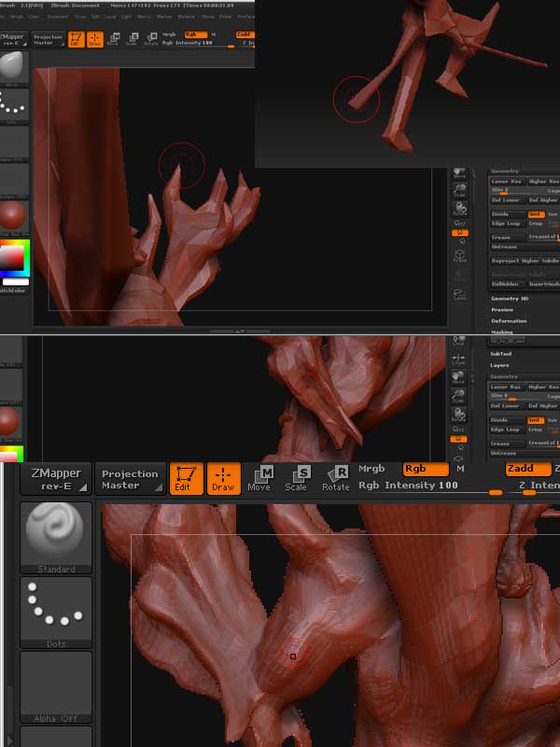
Task: Click the large Rotate icon in the bottom toolbar
Action: 335,478
